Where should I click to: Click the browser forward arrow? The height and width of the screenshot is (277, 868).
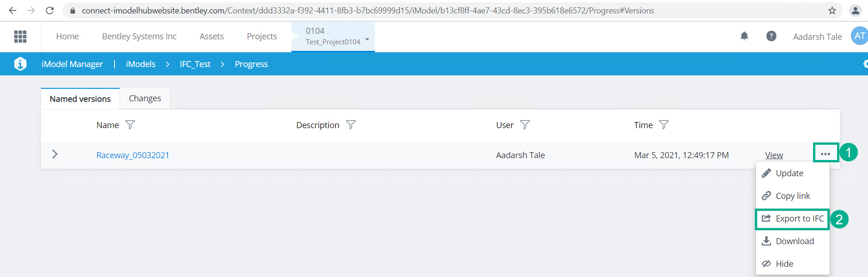31,10
